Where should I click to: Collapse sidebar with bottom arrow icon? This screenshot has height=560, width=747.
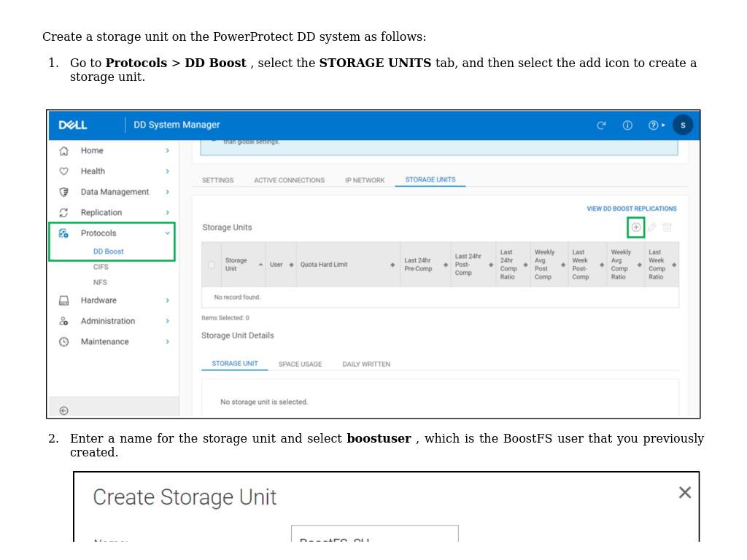(63, 411)
